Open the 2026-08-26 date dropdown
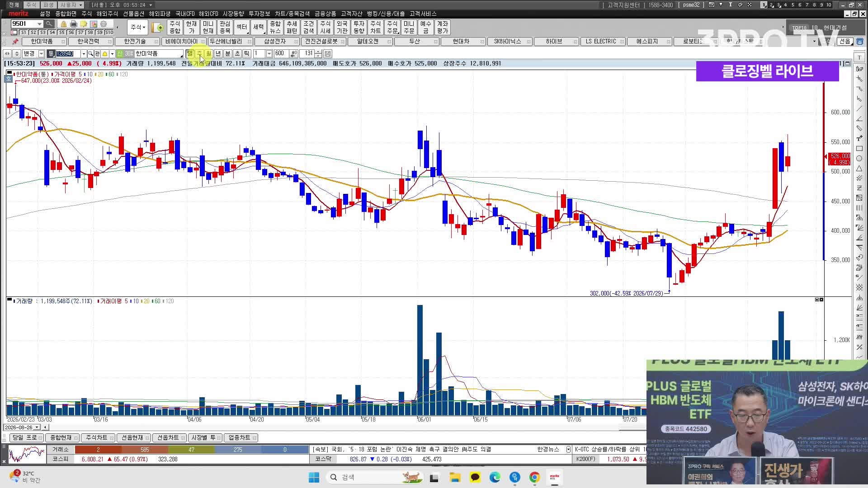Image resolution: width=868 pixels, height=488 pixels. click(37, 427)
